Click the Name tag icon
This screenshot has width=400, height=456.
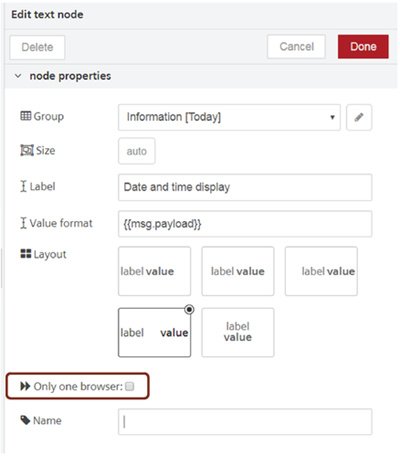click(25, 420)
